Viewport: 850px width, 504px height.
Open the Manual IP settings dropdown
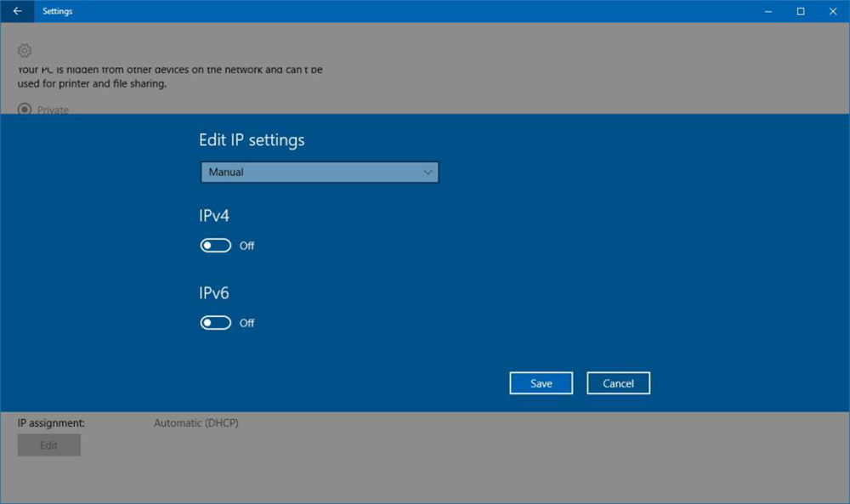click(x=320, y=173)
